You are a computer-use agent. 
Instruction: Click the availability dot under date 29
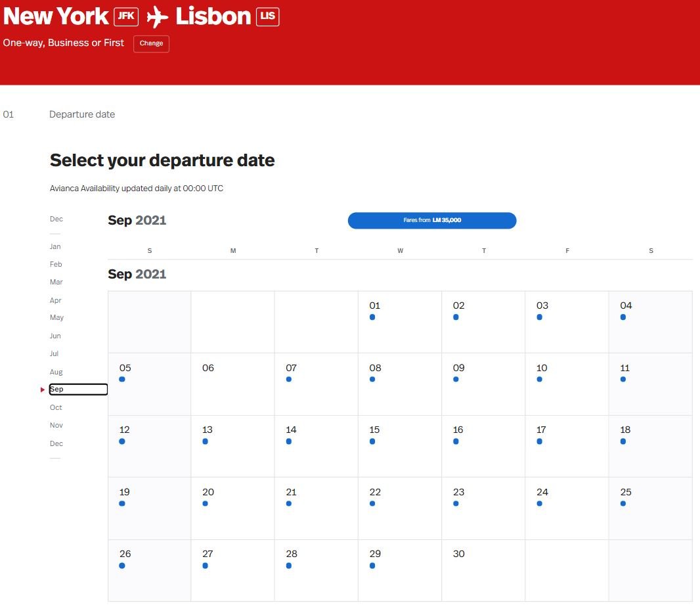(372, 566)
